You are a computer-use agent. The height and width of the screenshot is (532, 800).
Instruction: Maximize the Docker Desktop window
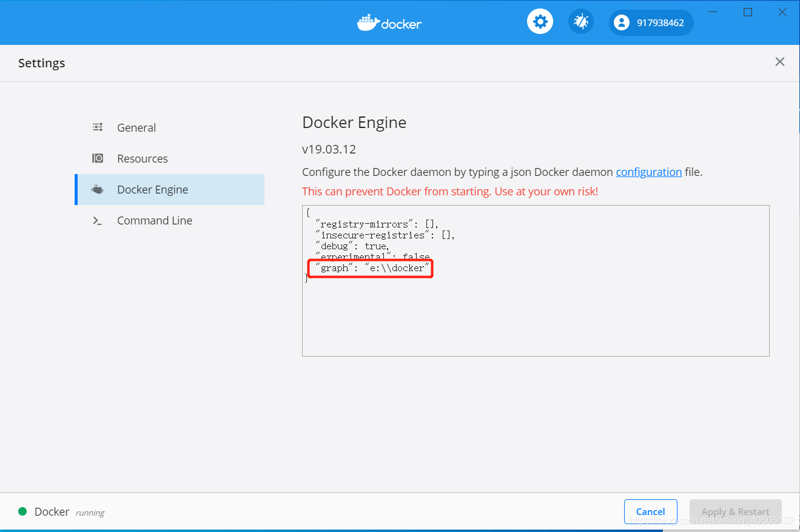click(x=748, y=12)
